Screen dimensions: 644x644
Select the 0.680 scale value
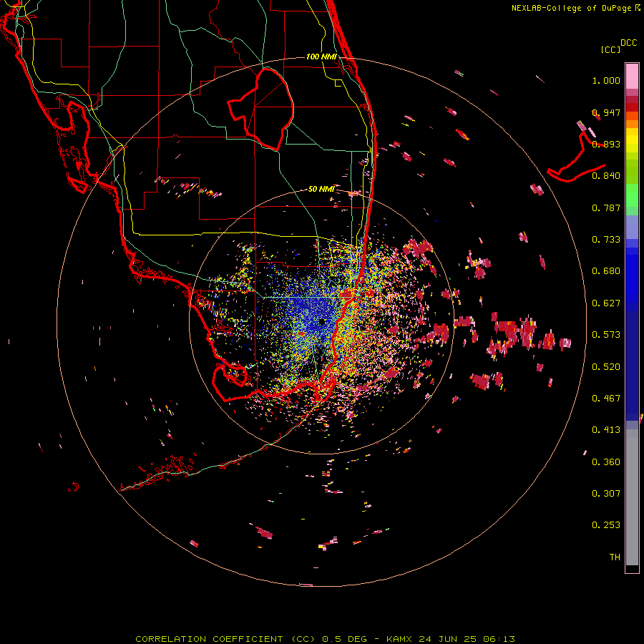click(x=606, y=271)
